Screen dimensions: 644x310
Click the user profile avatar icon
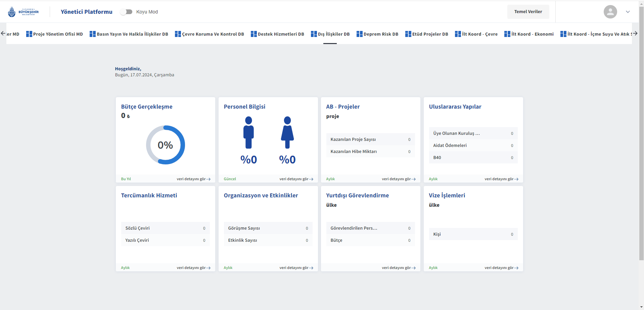[610, 12]
